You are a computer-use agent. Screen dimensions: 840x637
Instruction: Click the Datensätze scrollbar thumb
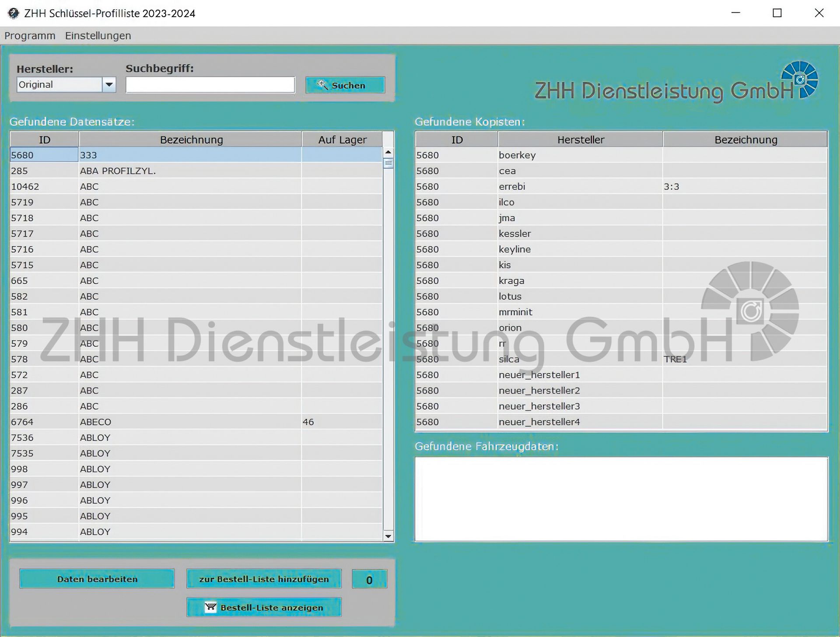[x=388, y=163]
